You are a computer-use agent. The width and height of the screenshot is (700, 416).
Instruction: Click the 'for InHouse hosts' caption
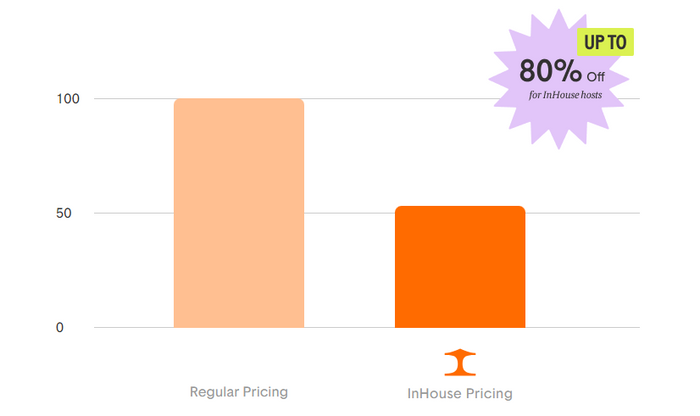click(565, 95)
